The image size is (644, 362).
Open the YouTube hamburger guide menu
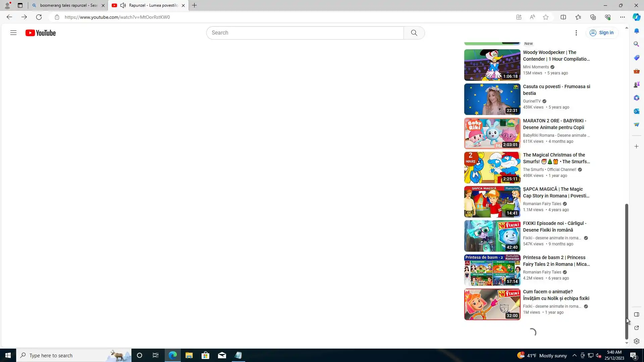click(x=13, y=33)
